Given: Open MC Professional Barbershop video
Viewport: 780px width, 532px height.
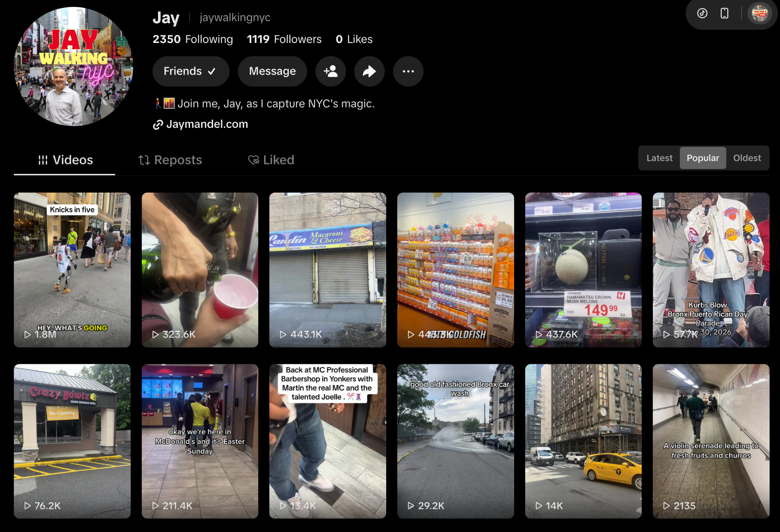Looking at the screenshot, I should coord(328,441).
